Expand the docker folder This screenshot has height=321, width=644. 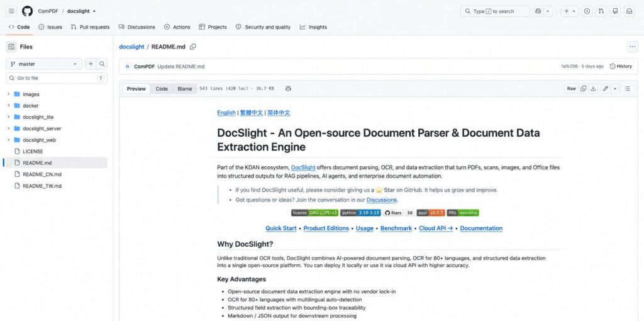click(x=8, y=106)
